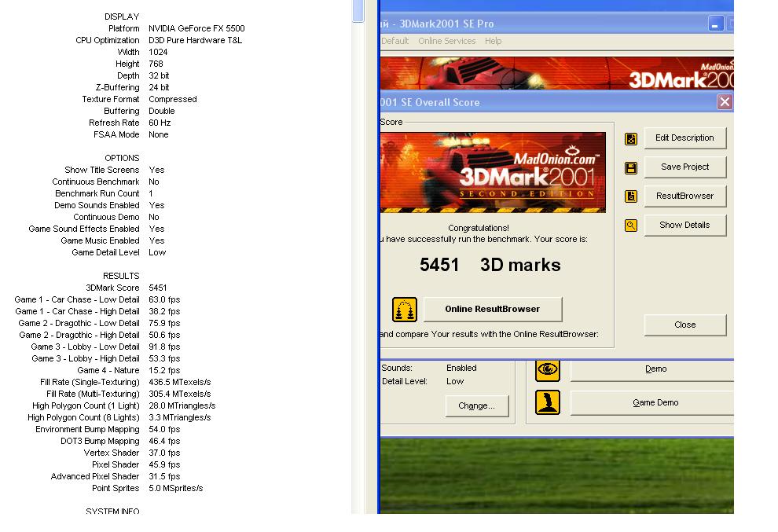Click the Online ResultBrowser trees icon
The width and height of the screenshot is (778, 532).
[404, 310]
